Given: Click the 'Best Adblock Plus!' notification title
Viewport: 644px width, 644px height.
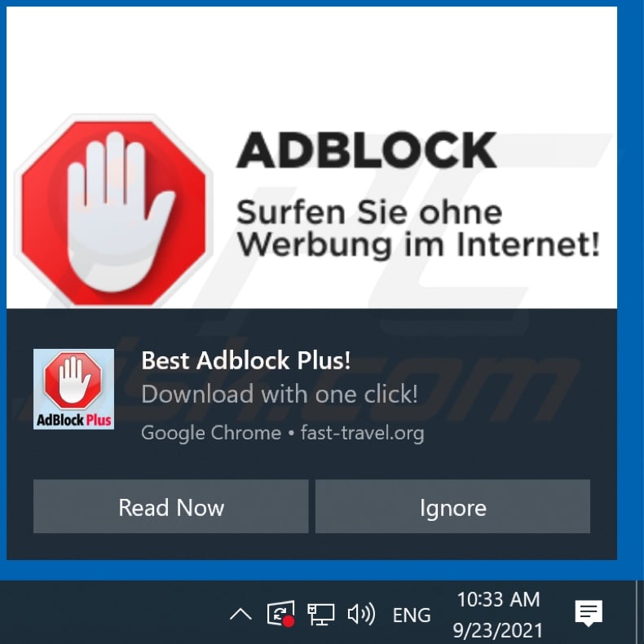Looking at the screenshot, I should pos(245,360).
